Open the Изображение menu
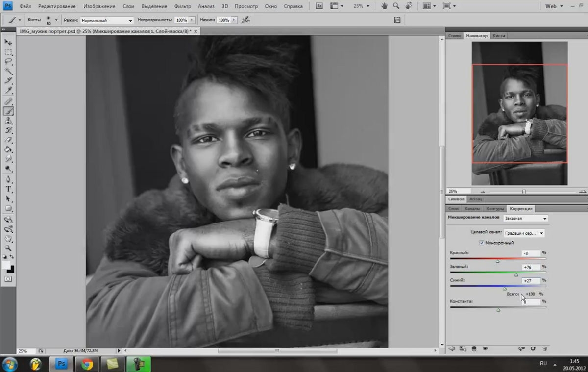588x372 pixels. click(x=99, y=6)
